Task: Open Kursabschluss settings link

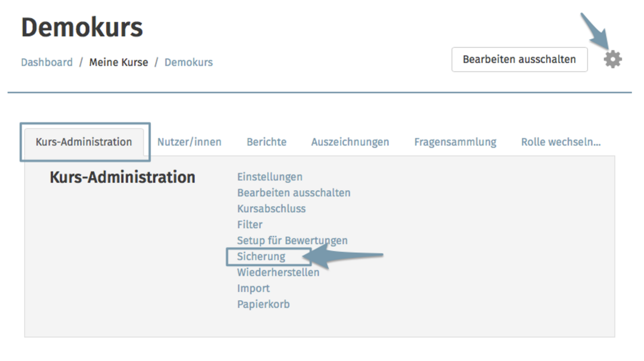Action: click(272, 208)
